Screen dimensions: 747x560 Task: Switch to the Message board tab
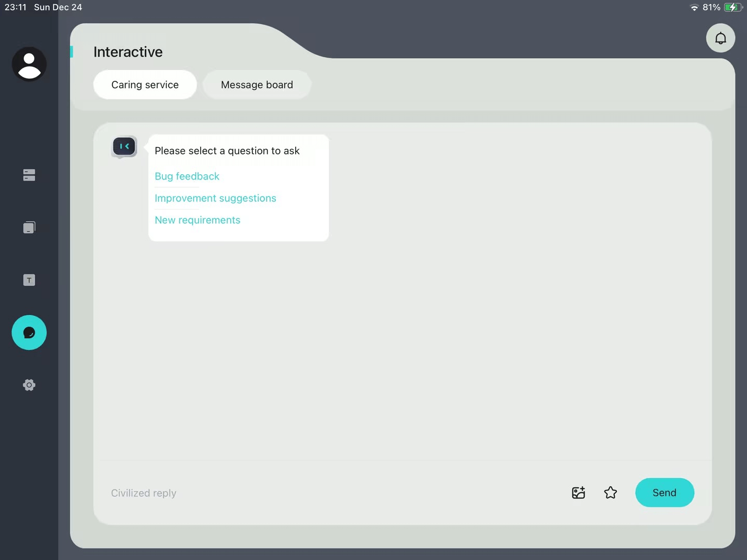click(257, 85)
